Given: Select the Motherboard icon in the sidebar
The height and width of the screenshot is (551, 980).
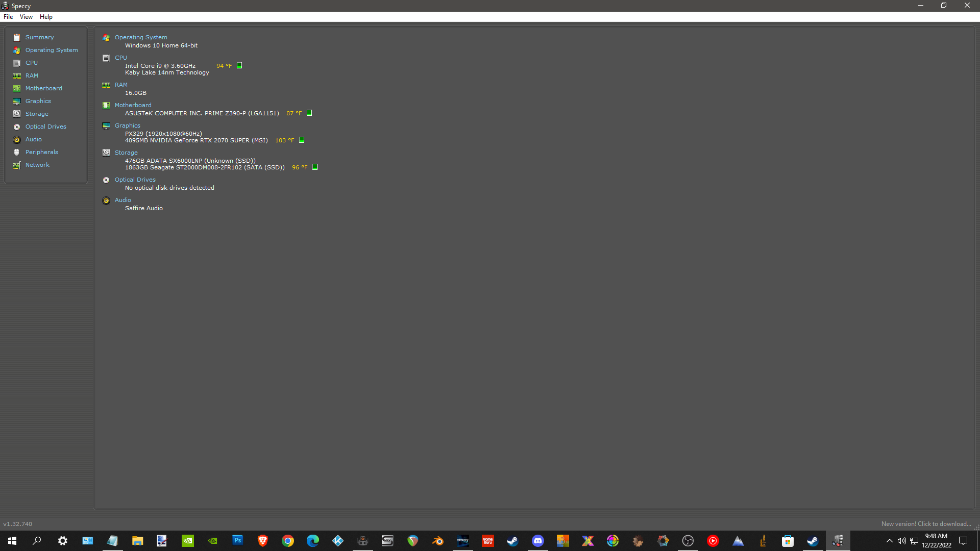Looking at the screenshot, I should 17,88.
